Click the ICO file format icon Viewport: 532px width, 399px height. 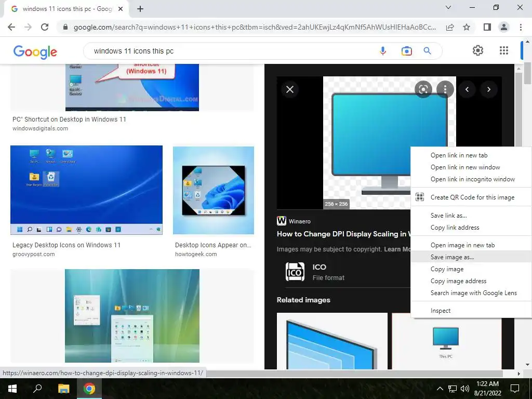tap(295, 272)
